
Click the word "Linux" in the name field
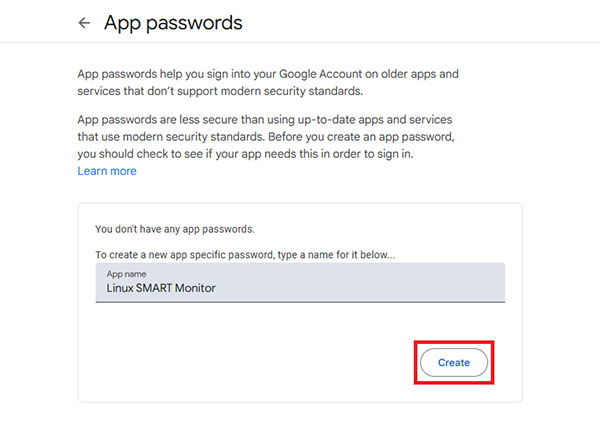click(124, 288)
